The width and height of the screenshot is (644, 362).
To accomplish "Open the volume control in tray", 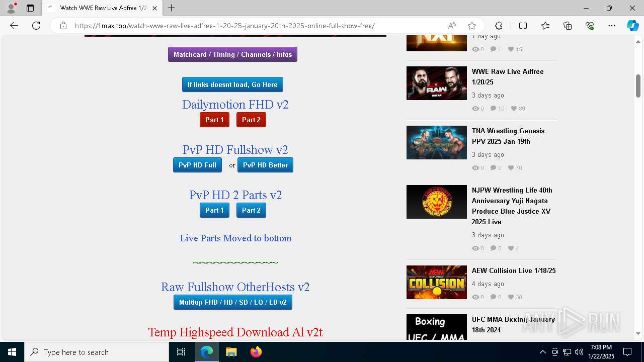I will (579, 352).
